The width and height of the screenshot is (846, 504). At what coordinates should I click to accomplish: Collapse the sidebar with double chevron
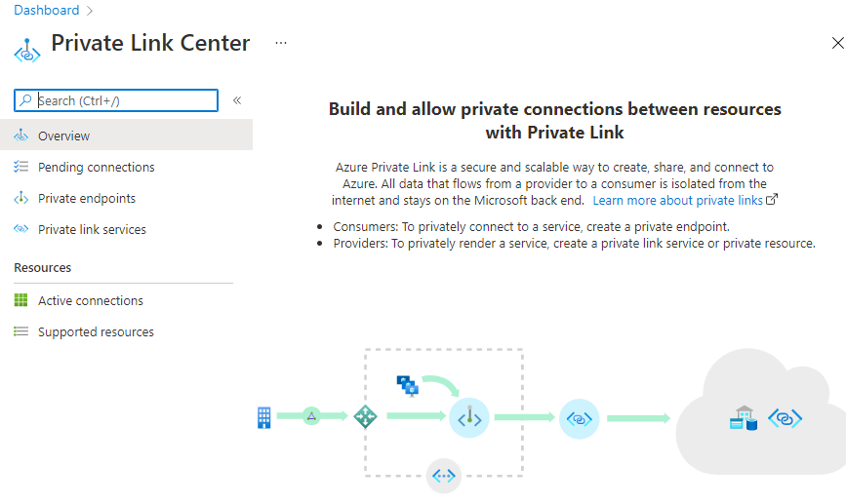pos(237,100)
